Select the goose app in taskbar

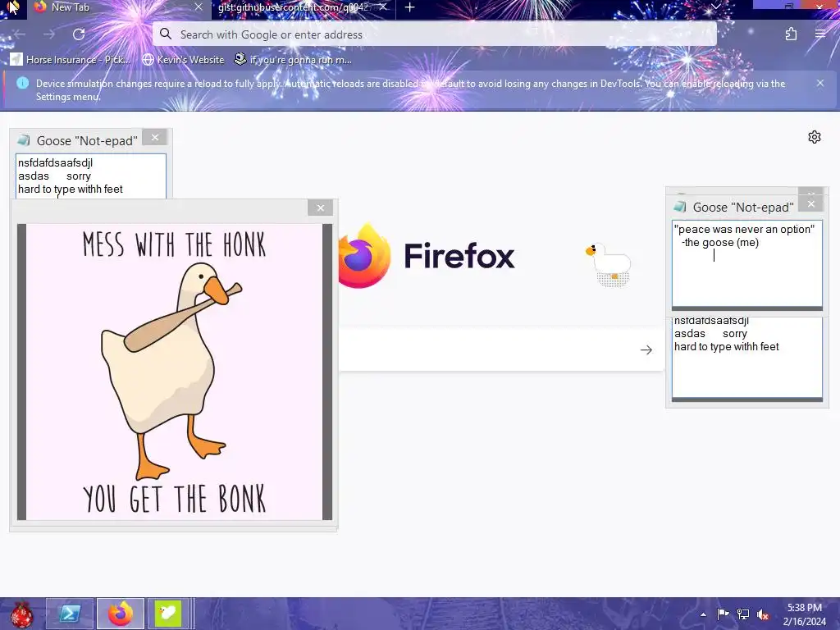click(x=167, y=614)
